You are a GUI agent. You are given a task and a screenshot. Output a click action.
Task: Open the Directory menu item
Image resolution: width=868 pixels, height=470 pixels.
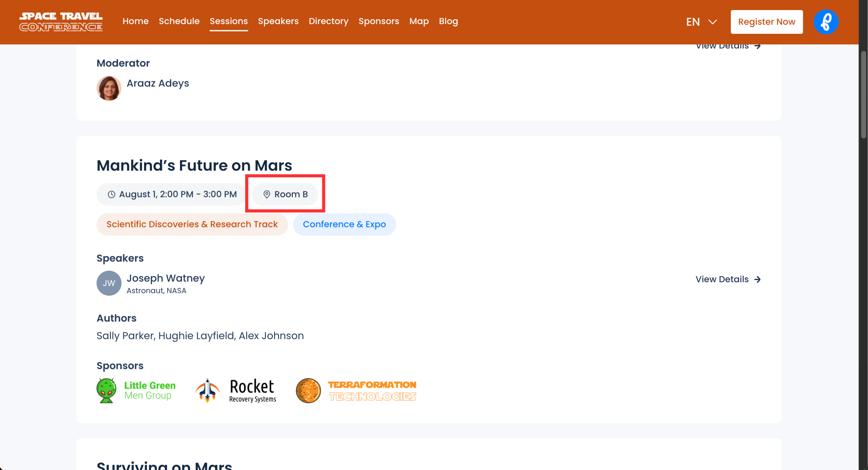click(x=328, y=21)
